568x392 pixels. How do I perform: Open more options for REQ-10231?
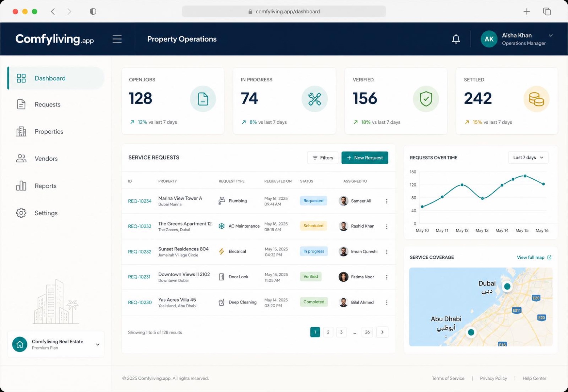coord(387,277)
